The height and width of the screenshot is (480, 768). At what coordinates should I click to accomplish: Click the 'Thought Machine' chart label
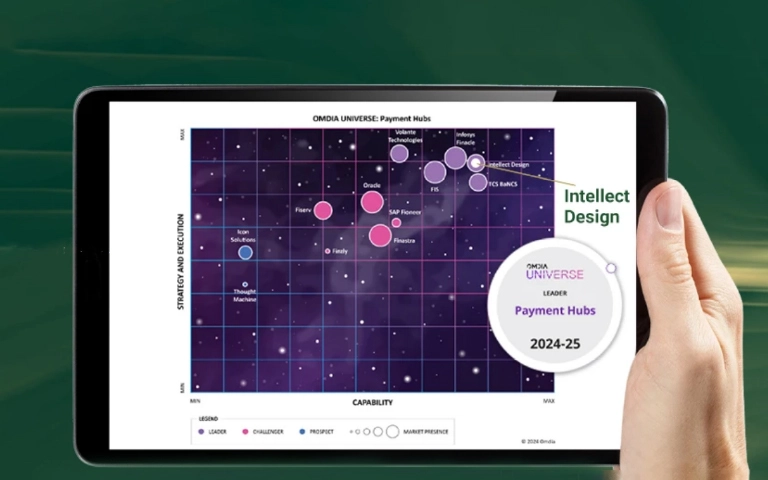tap(245, 295)
